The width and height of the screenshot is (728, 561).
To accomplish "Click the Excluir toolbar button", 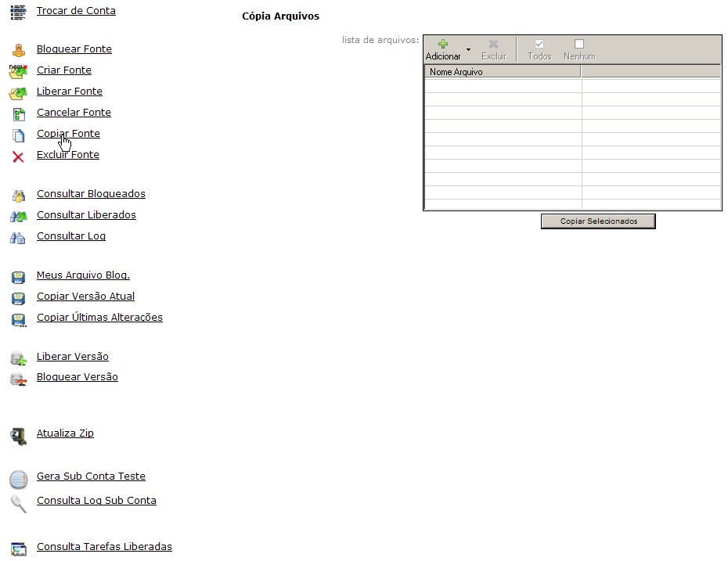I will coord(493,49).
